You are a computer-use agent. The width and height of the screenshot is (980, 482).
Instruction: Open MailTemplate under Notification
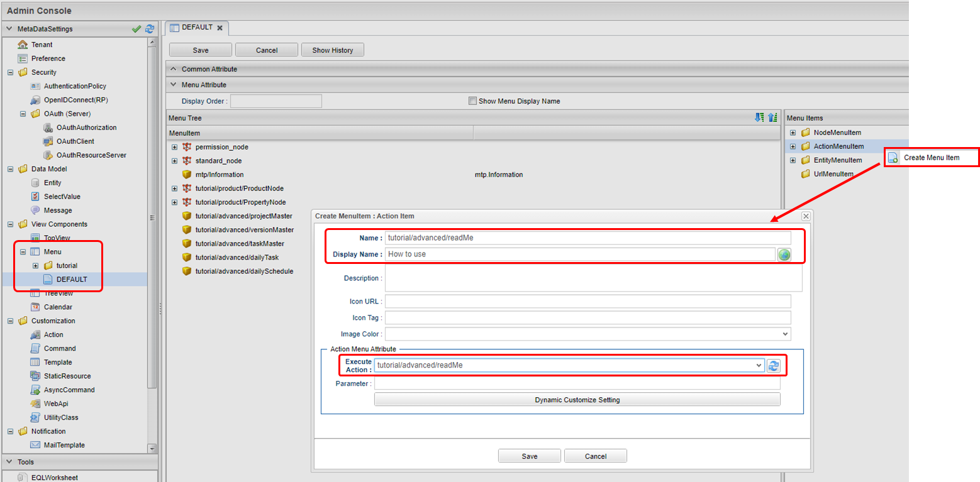(x=64, y=446)
